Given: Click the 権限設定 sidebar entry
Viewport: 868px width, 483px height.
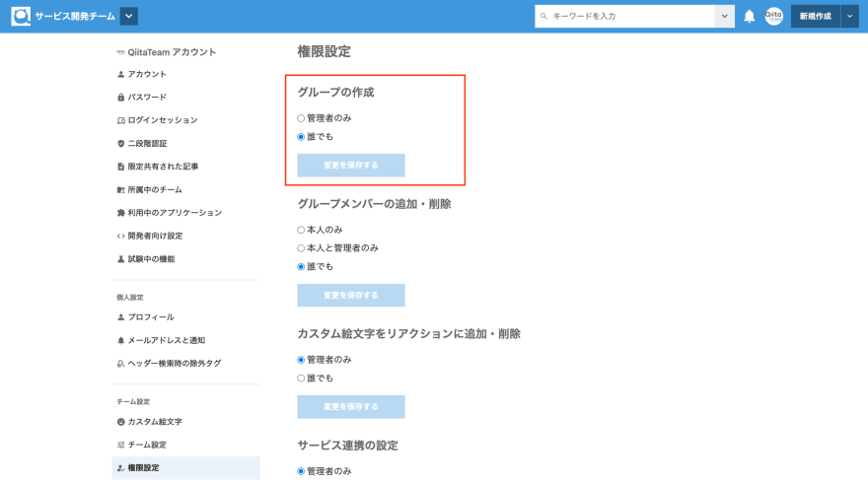Looking at the screenshot, I should point(186,468).
